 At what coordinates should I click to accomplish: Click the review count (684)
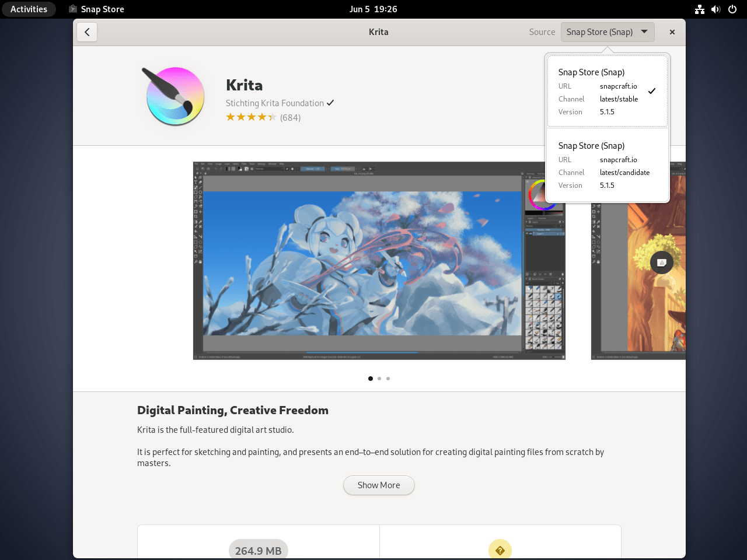[x=290, y=118]
